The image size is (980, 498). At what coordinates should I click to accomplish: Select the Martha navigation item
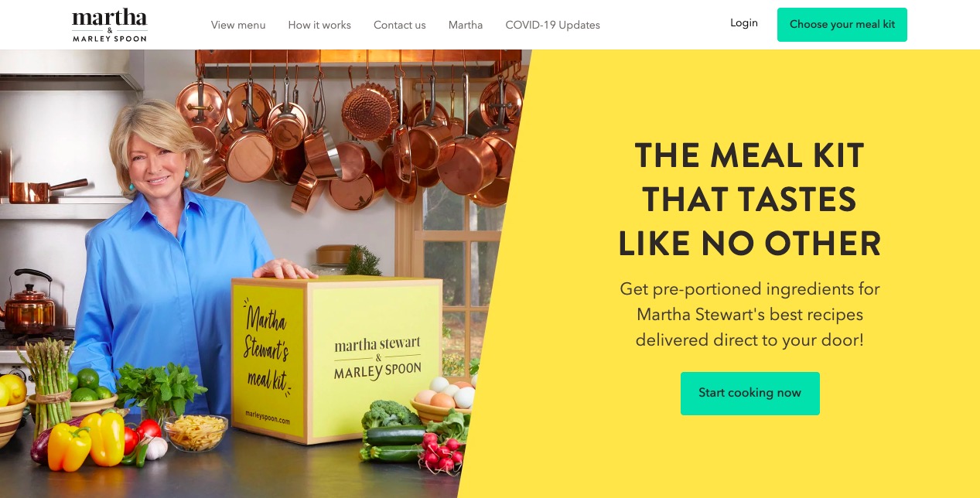coord(466,25)
